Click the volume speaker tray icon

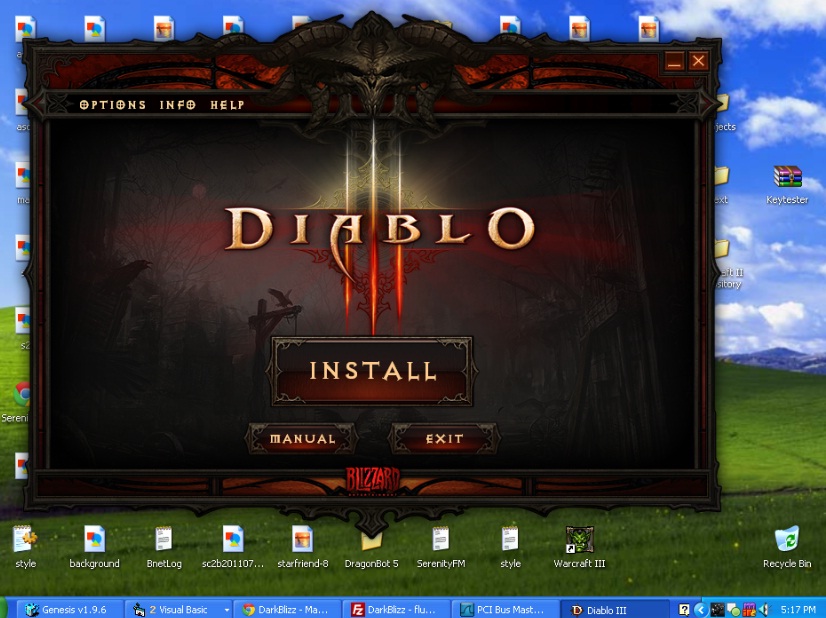click(763, 610)
